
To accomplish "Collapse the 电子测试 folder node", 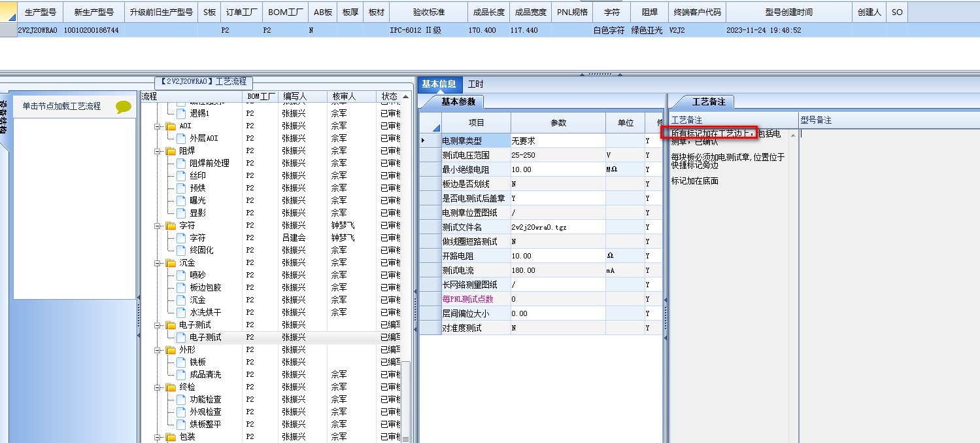I will pyautogui.click(x=158, y=325).
